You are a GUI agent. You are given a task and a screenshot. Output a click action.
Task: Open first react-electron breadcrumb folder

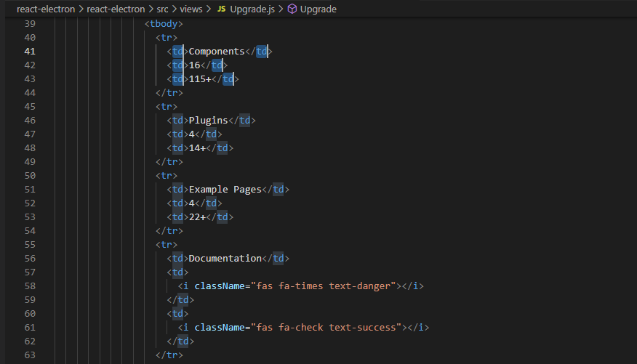click(46, 9)
